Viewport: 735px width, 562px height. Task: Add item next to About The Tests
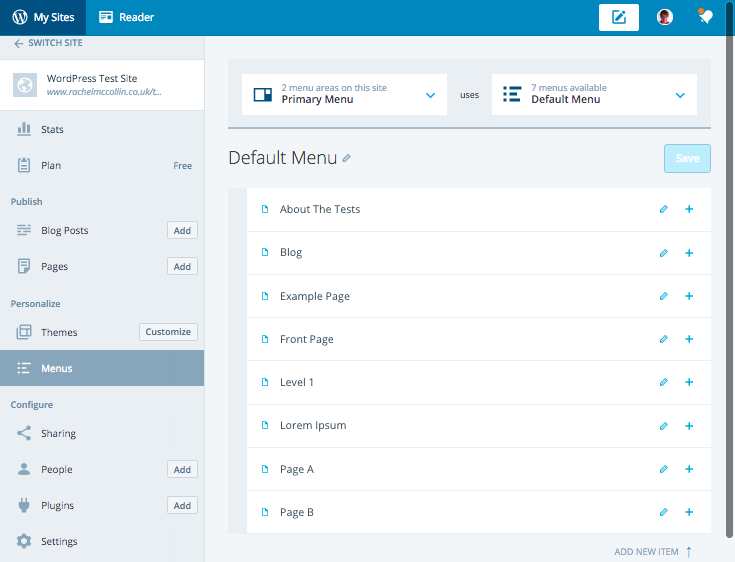point(689,209)
